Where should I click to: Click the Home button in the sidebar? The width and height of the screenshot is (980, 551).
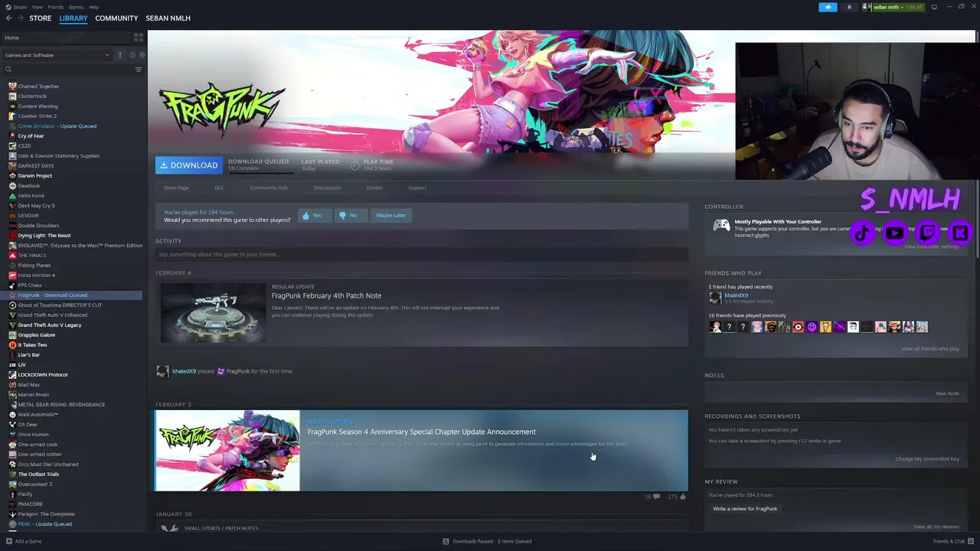67,37
